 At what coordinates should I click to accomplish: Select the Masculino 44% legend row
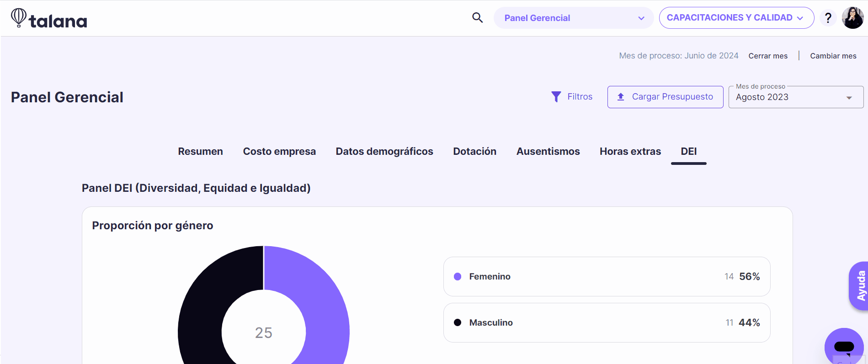pos(607,322)
